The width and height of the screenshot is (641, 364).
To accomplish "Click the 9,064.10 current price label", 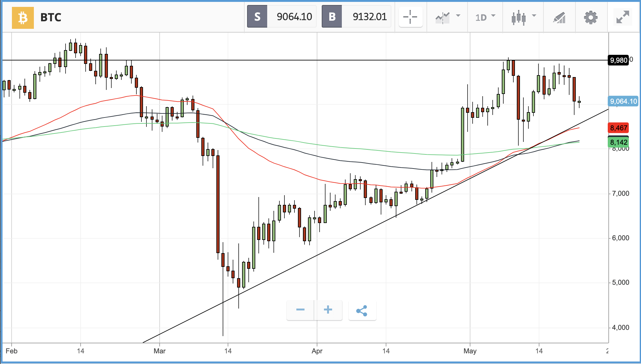I will pos(623,101).
